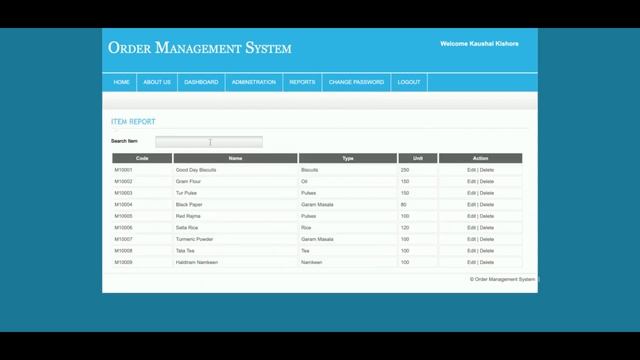
Task: Select item code M10007
Action: [x=123, y=239]
